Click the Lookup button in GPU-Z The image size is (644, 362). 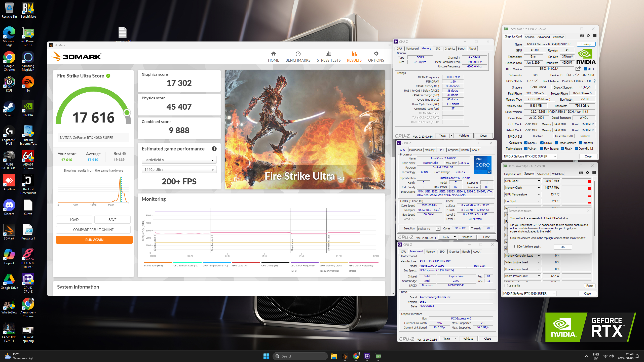pos(586,44)
